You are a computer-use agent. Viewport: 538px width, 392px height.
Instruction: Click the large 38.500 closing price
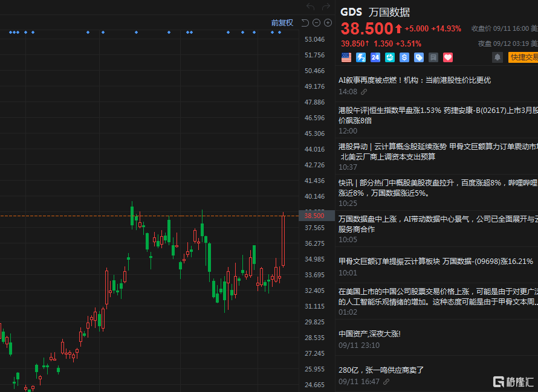coord(367,28)
